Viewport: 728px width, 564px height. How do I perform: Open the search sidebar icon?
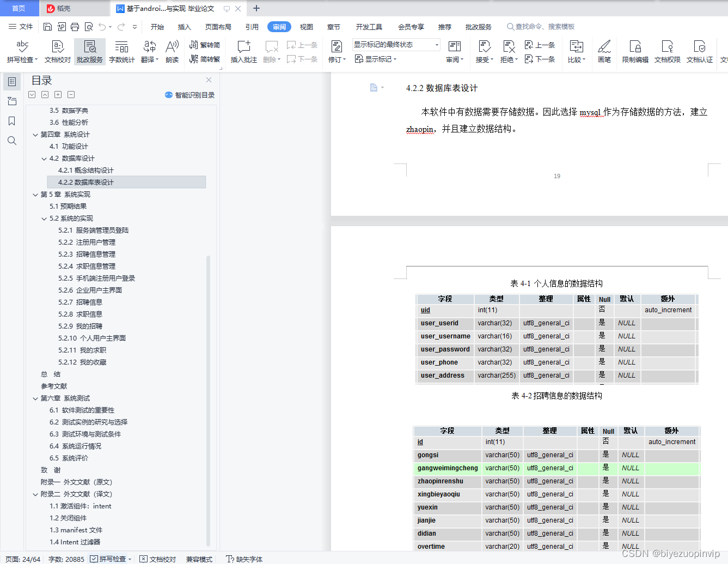click(12, 141)
